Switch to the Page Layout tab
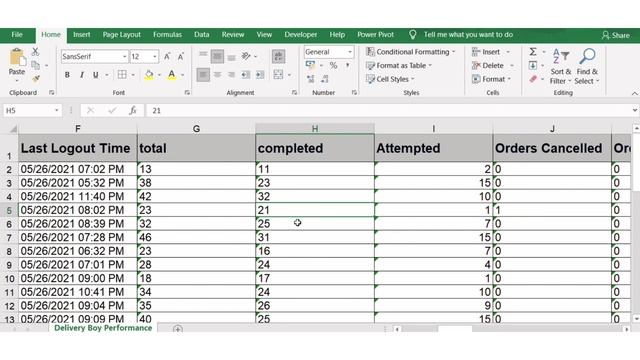 coord(122,35)
